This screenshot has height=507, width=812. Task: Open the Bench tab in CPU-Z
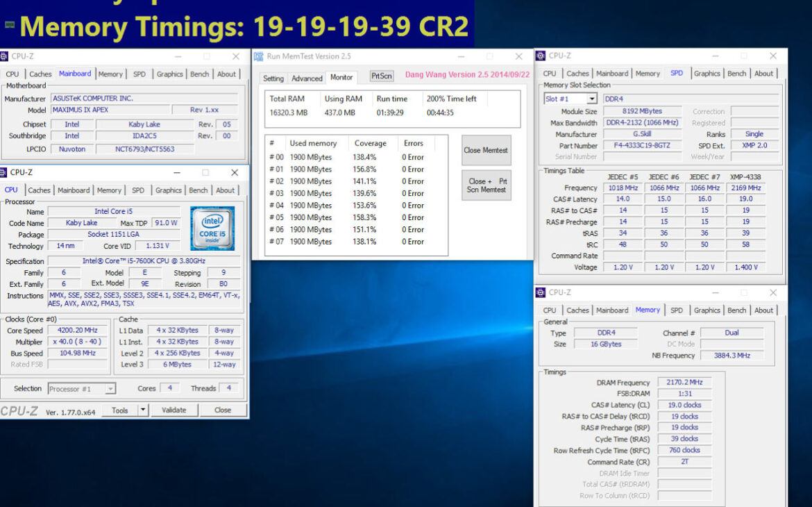tap(198, 190)
